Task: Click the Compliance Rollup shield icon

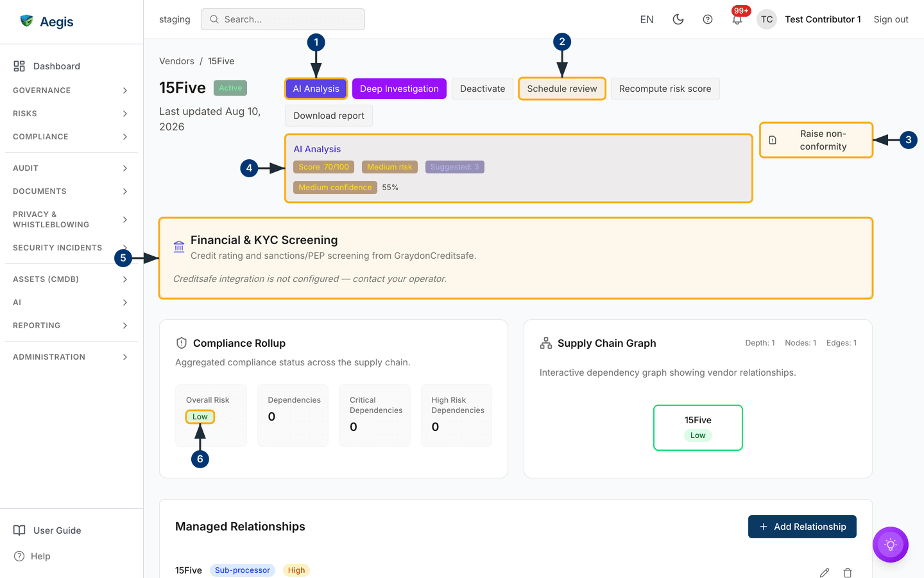Action: (x=182, y=343)
